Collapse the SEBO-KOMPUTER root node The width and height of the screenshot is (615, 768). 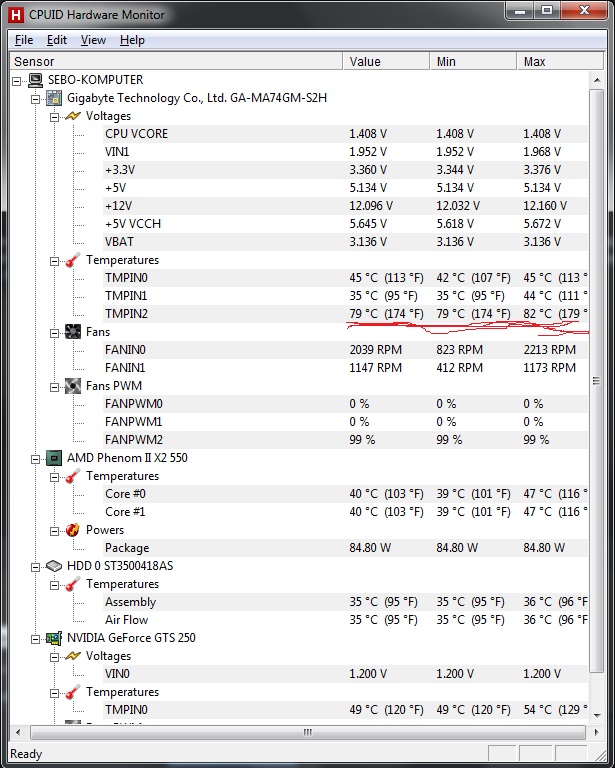pos(17,81)
